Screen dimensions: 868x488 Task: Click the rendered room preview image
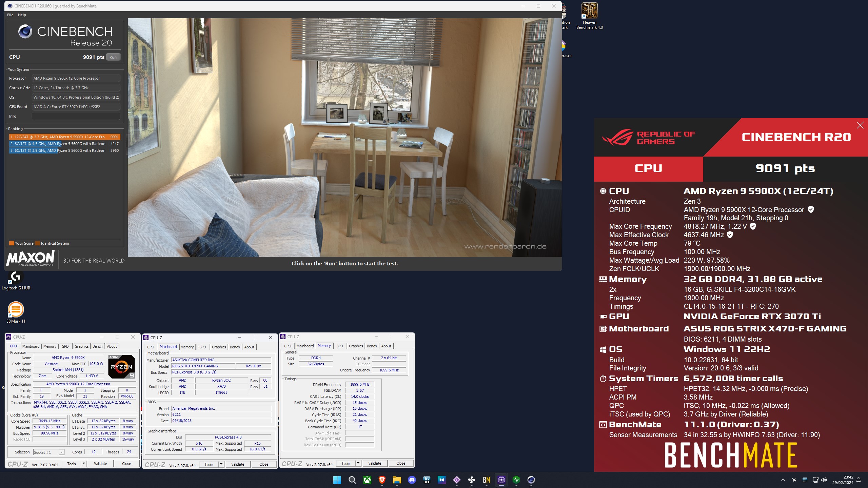tap(344, 137)
